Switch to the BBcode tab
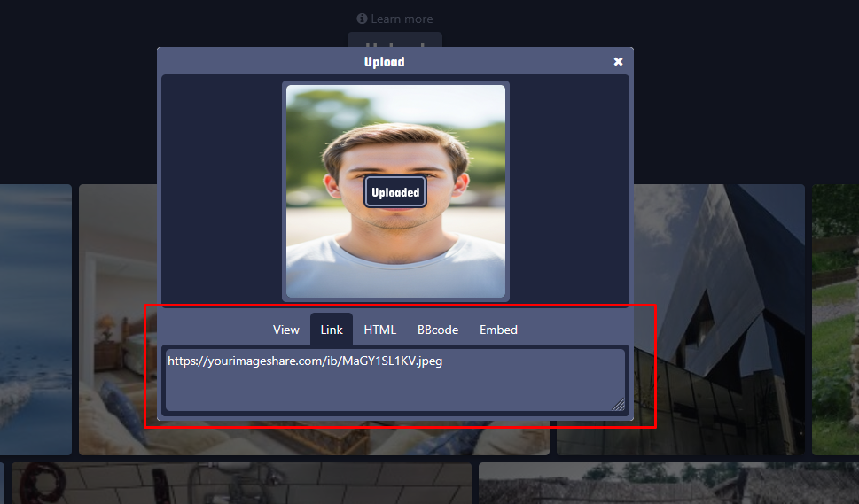This screenshot has height=504, width=859. 438,330
